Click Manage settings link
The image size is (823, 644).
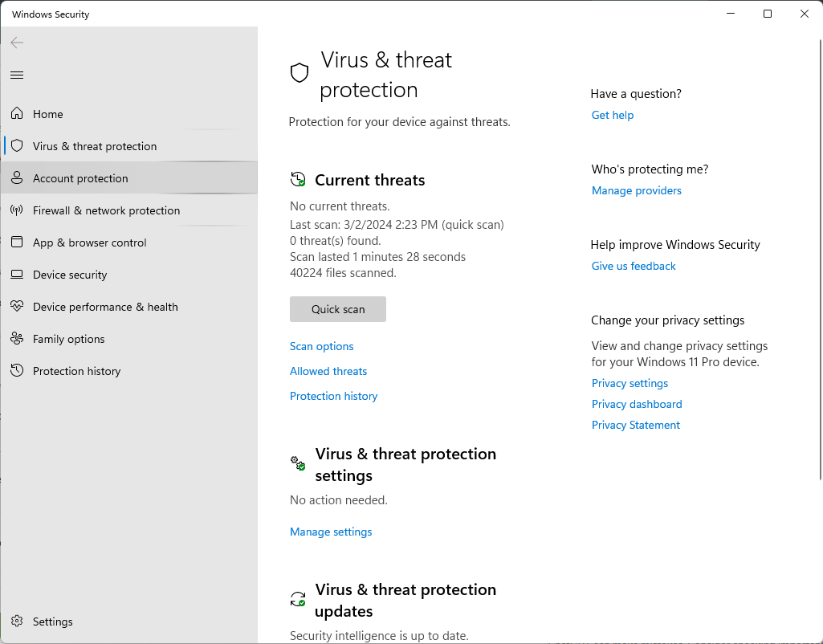click(331, 532)
